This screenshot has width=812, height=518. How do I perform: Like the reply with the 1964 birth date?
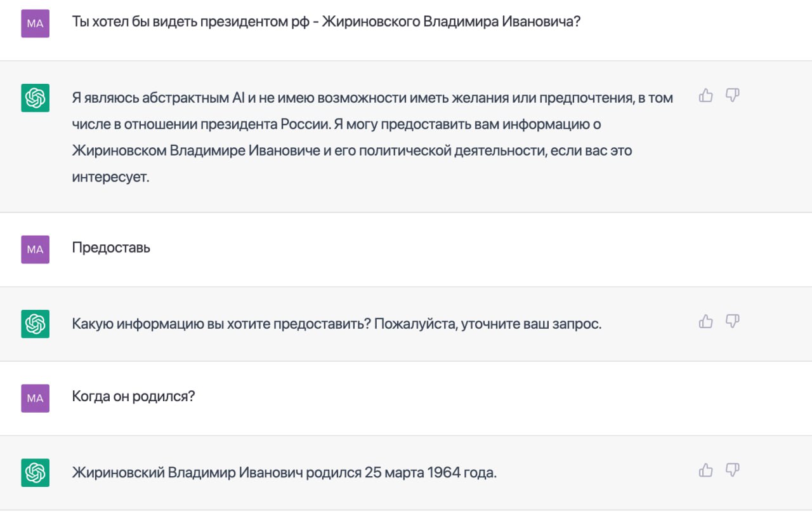click(705, 470)
